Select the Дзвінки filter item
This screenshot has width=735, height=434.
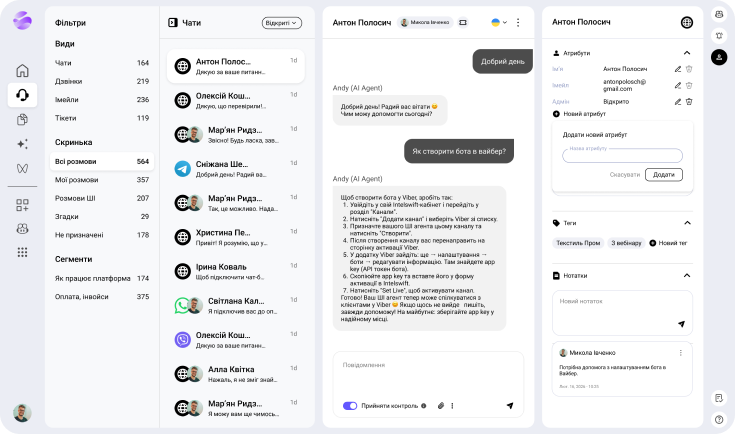pos(70,81)
